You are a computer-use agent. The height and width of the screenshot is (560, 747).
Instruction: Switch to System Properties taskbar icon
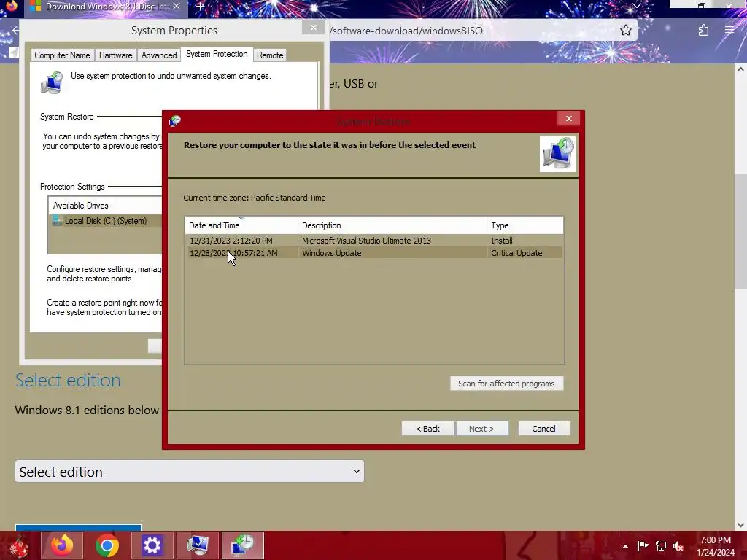click(x=197, y=545)
